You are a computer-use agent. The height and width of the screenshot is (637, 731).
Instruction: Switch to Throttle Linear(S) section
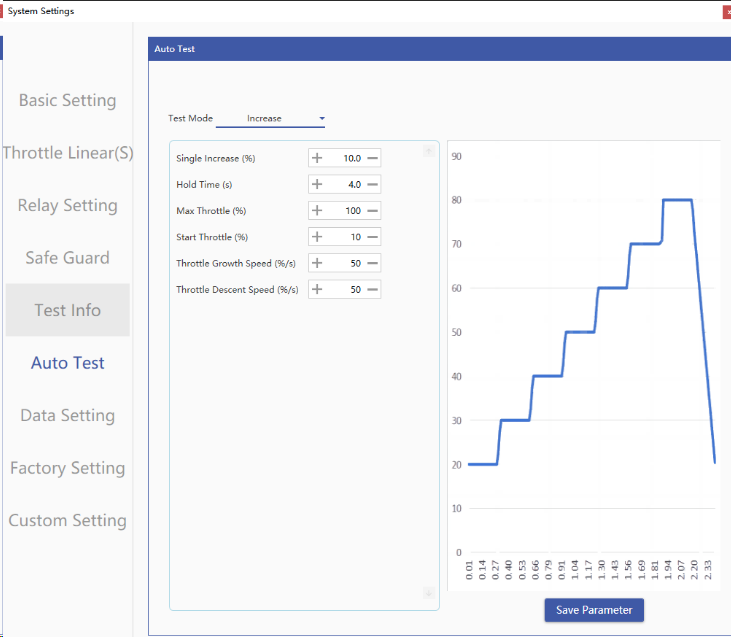tap(67, 153)
